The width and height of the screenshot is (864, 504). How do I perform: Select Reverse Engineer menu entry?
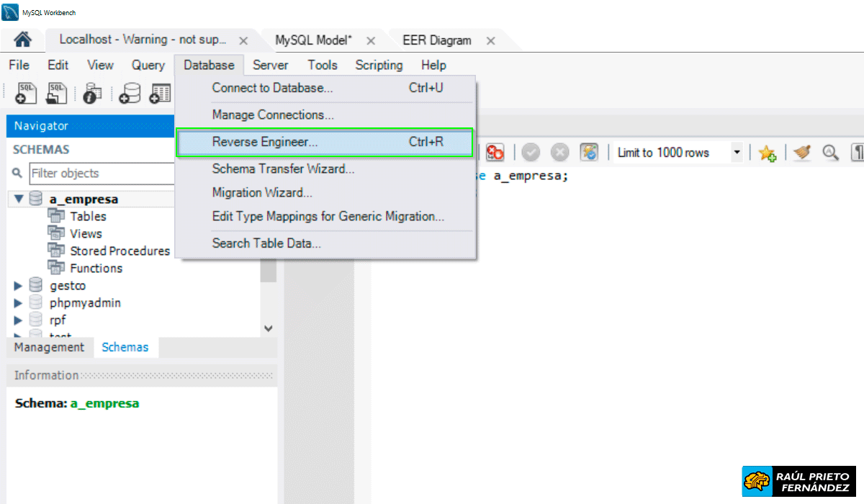(325, 142)
